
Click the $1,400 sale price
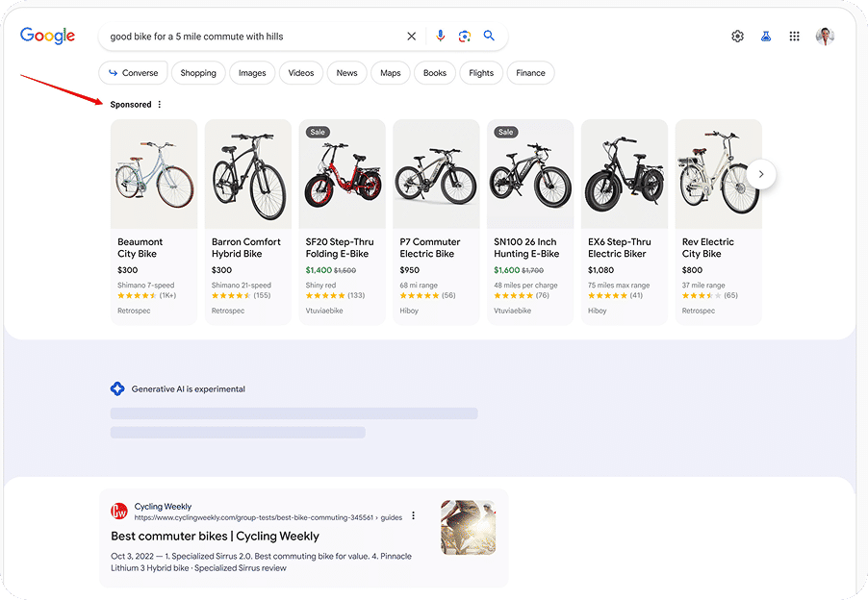point(319,270)
